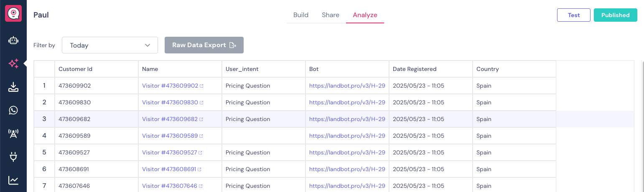Open the WhatsApp icon in the sidebar
Viewport: 644px width, 192px height.
click(x=13, y=110)
